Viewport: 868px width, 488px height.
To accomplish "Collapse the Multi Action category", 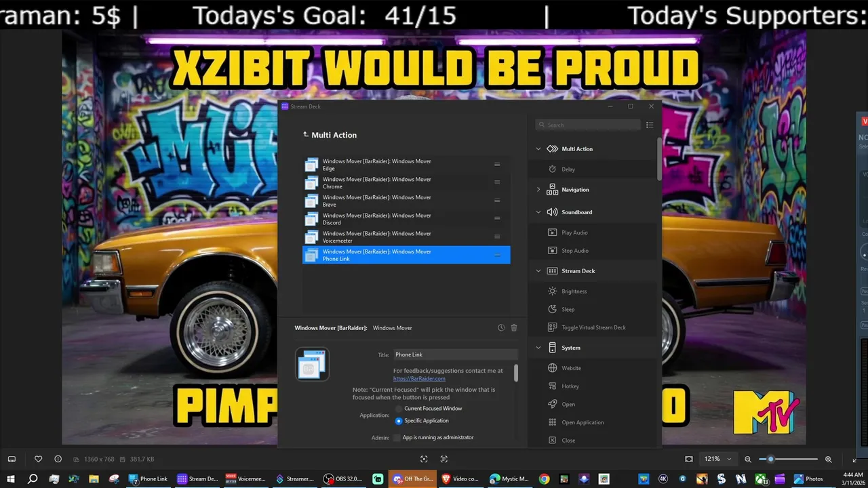I will click(538, 149).
